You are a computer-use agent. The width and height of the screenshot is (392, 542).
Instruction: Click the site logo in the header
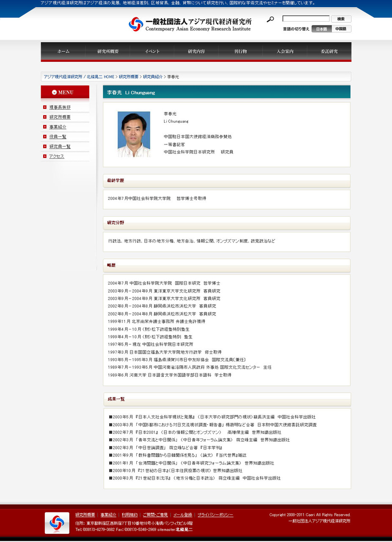click(190, 24)
